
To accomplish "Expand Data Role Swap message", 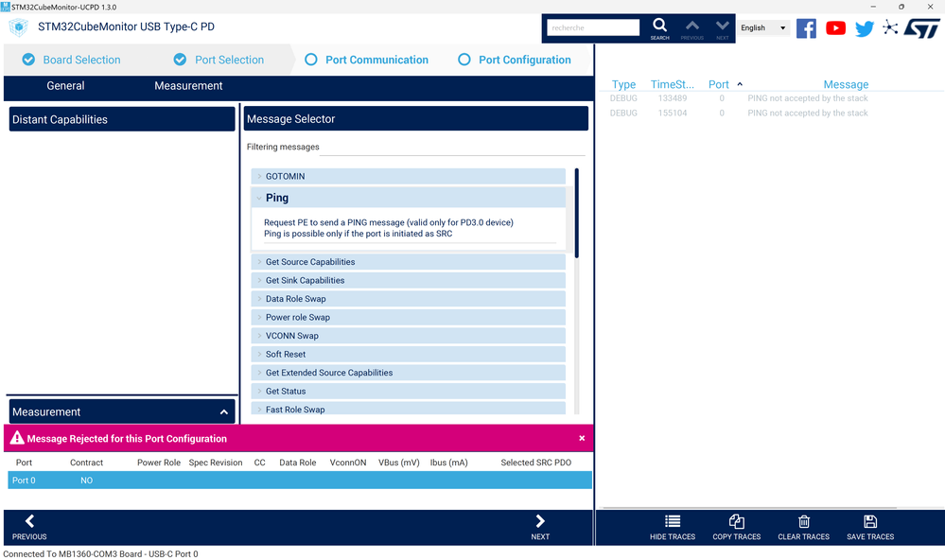I will (408, 299).
